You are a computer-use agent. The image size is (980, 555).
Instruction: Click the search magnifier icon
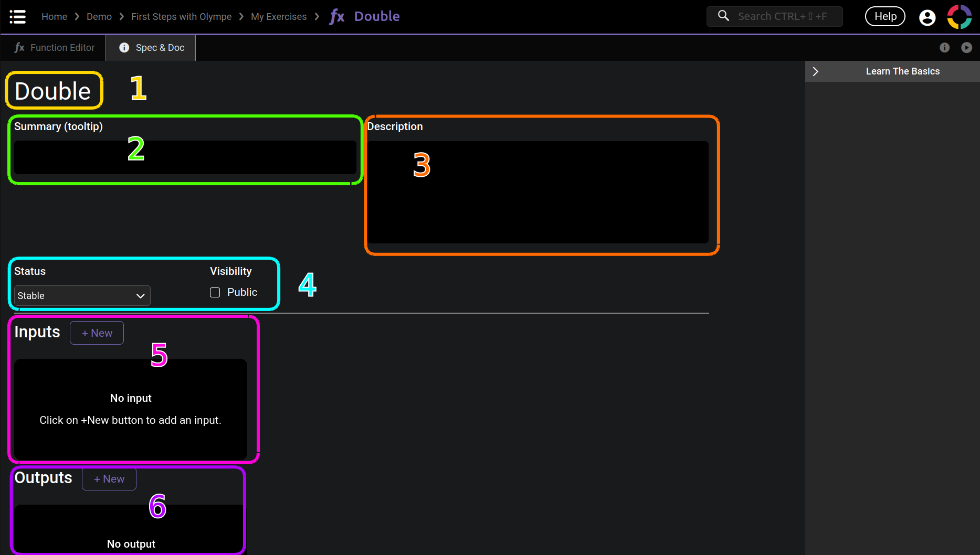point(723,16)
